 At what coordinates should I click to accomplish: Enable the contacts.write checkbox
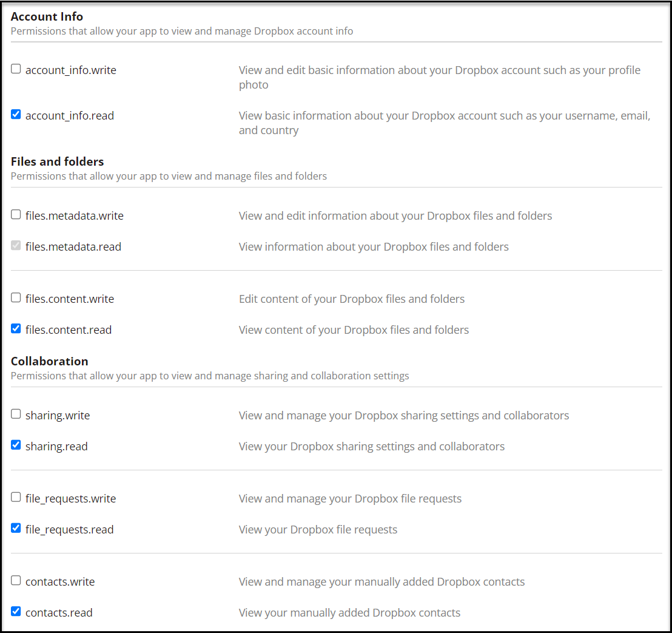point(16,581)
